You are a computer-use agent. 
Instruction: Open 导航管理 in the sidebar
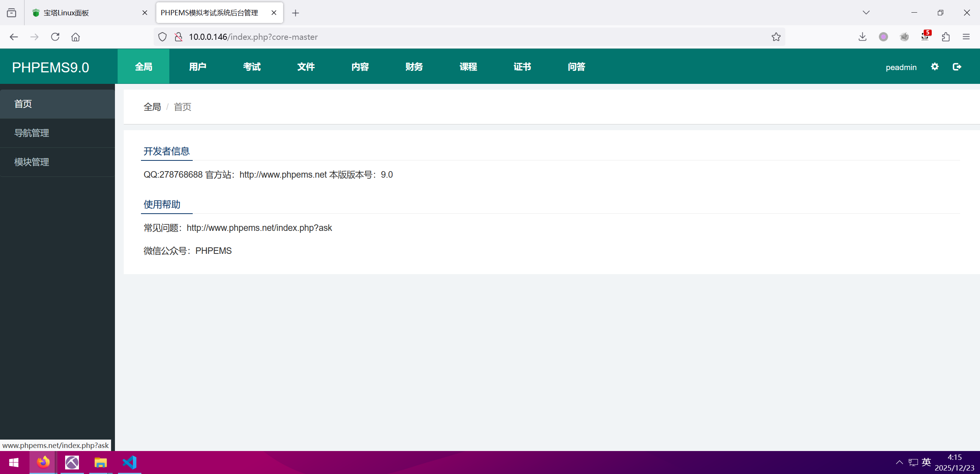click(x=57, y=133)
